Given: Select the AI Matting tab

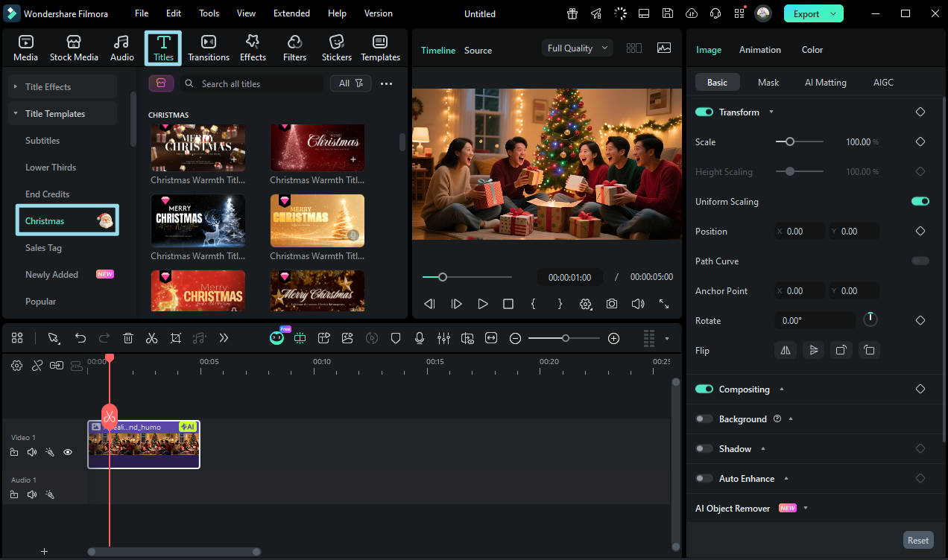Looking at the screenshot, I should pos(825,82).
